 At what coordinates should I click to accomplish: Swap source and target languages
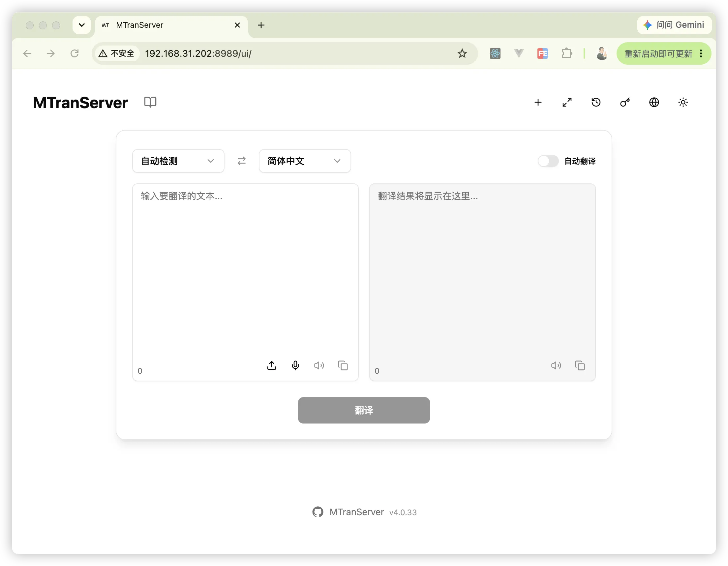[242, 161]
